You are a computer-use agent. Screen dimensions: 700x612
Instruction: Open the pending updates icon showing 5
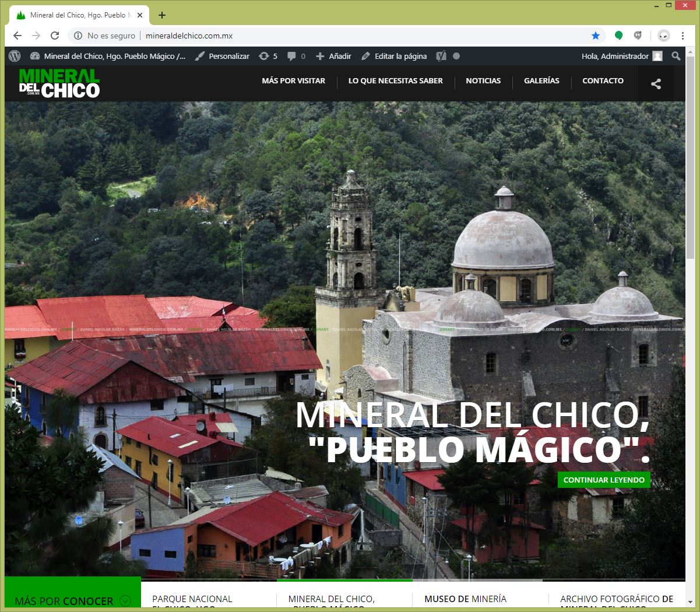(x=268, y=56)
